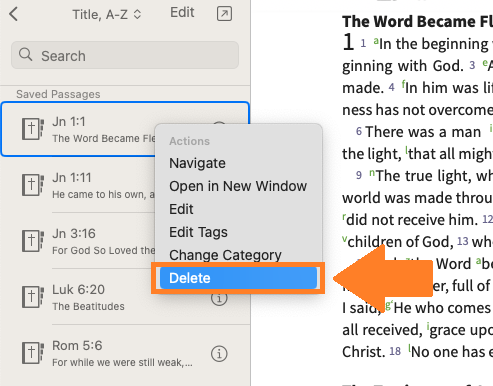Image resolution: width=493 pixels, height=386 pixels.
Task: Click verse number 9 in the text
Action: [x=359, y=175]
